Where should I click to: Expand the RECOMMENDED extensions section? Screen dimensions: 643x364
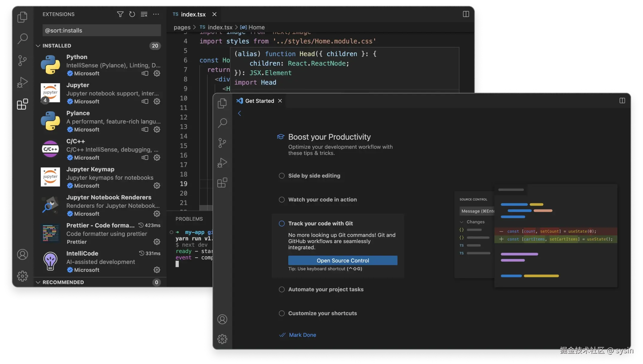[38, 282]
